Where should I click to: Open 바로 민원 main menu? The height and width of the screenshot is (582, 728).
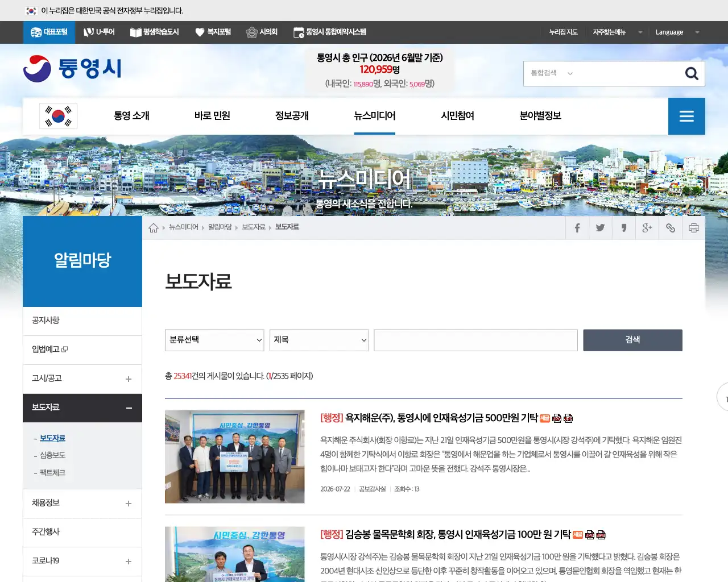(212, 116)
